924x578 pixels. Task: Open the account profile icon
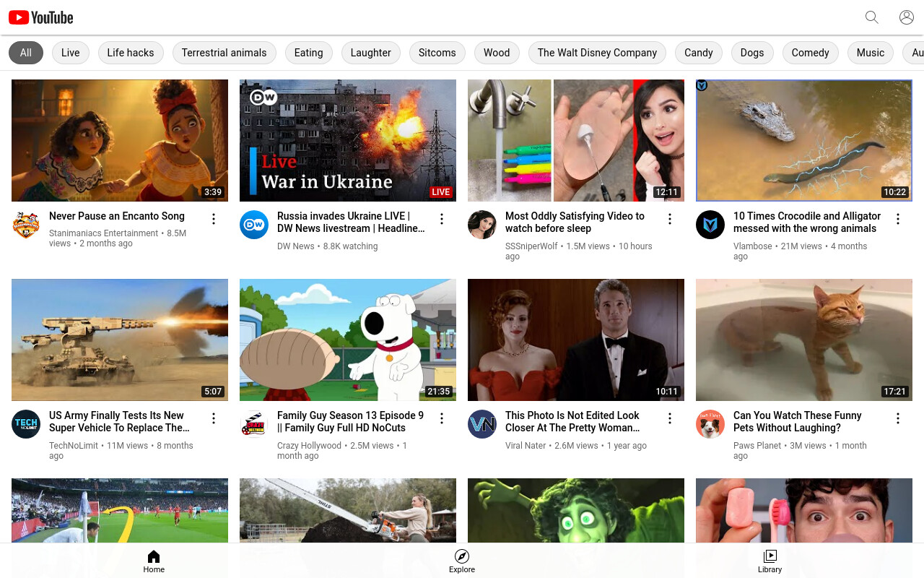907,17
